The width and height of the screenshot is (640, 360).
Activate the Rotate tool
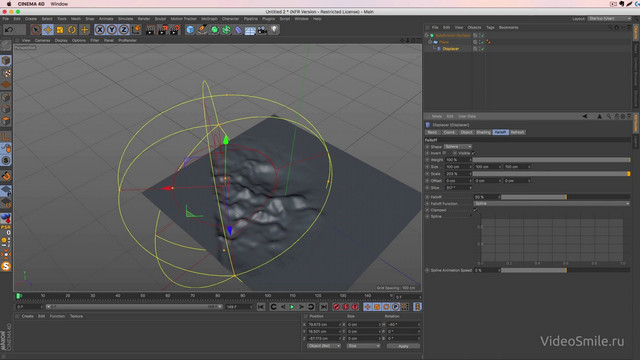tap(72, 30)
